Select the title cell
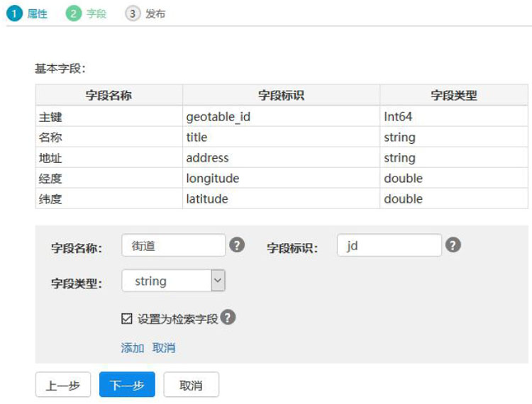532x404 pixels. (282, 138)
